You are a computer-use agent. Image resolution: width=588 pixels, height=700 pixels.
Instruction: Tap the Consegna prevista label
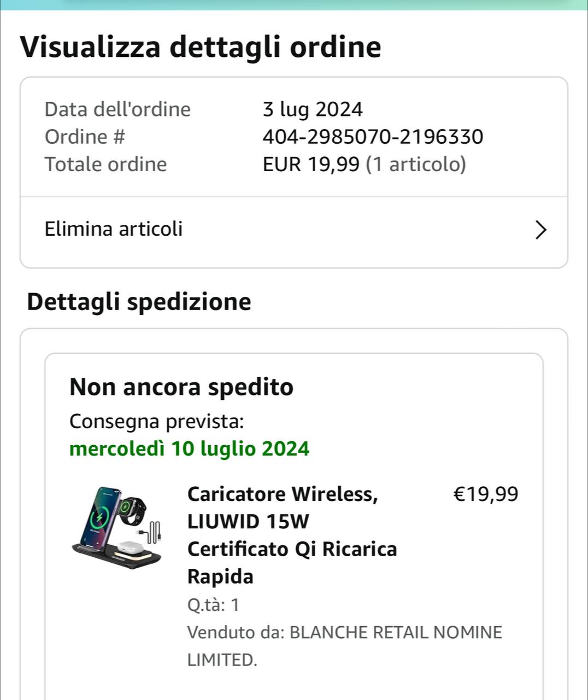[x=156, y=422]
